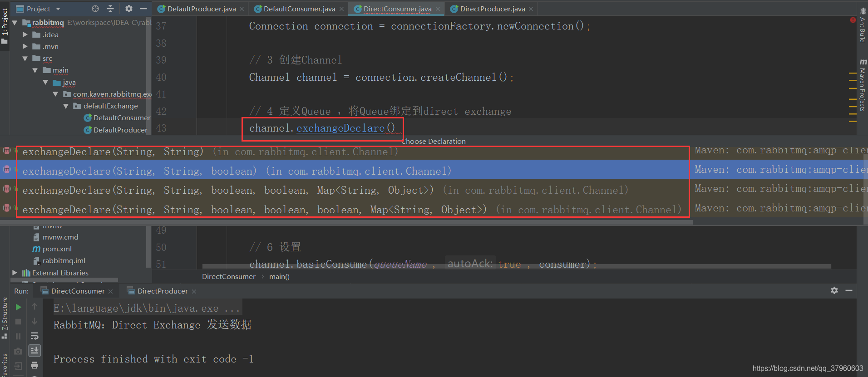Open Run panel settings gear

834,290
